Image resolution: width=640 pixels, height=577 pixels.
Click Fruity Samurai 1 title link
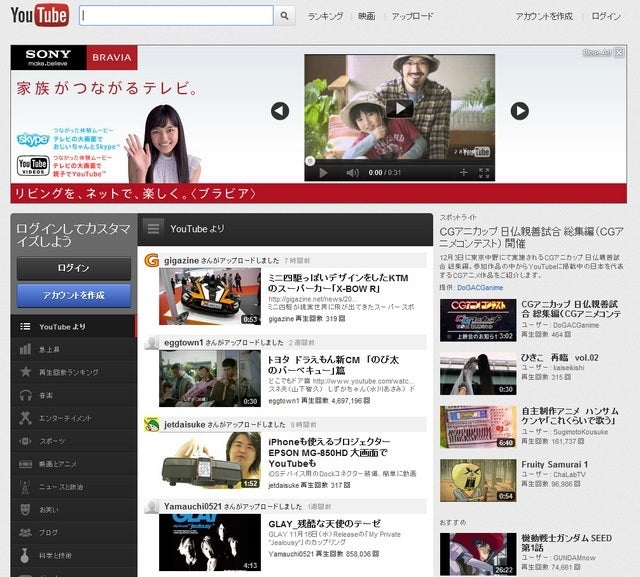(x=555, y=464)
